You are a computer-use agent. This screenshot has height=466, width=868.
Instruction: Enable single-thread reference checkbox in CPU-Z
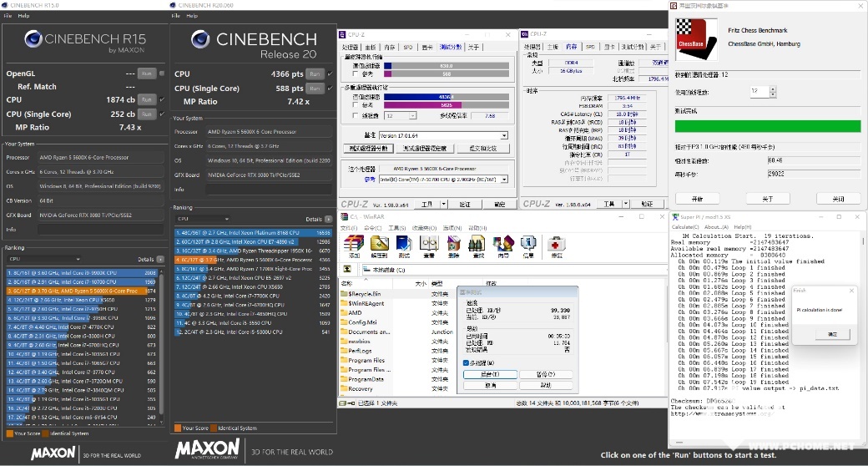point(355,73)
